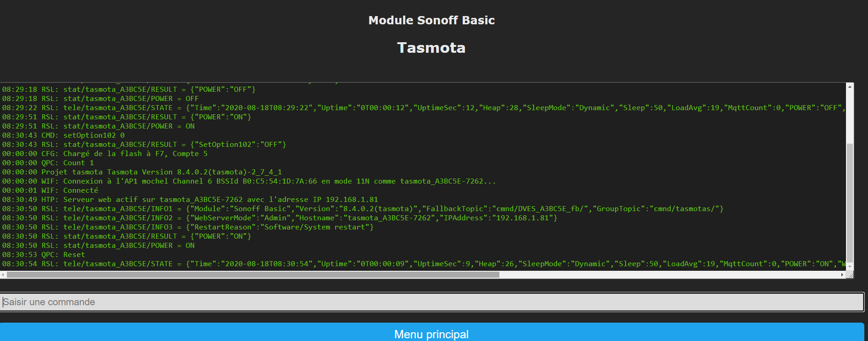Click log line 'QPC: Count 1'
The image size is (868, 341).
coord(48,162)
